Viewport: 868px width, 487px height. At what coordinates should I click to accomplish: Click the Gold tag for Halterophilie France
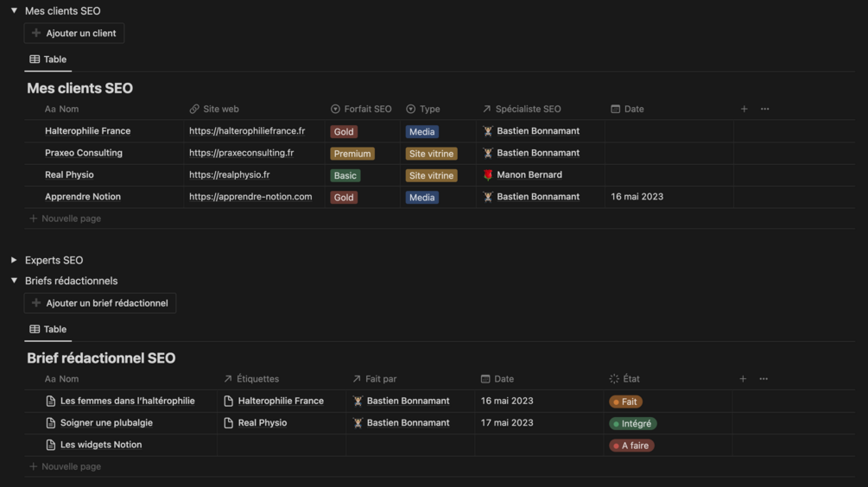344,132
